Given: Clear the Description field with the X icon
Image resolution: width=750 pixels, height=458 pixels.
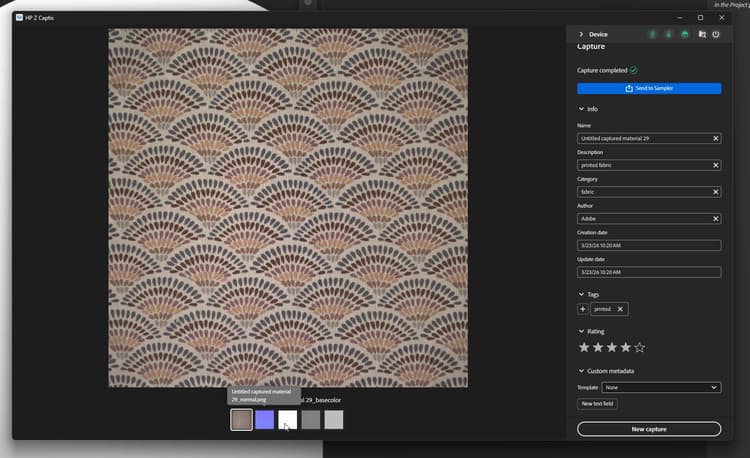Looking at the screenshot, I should [716, 165].
